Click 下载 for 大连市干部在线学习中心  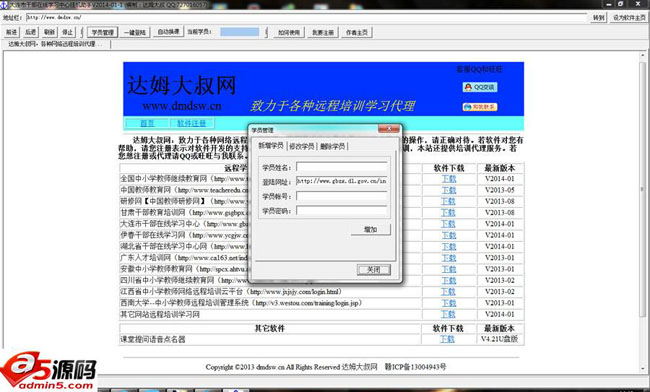click(449, 224)
